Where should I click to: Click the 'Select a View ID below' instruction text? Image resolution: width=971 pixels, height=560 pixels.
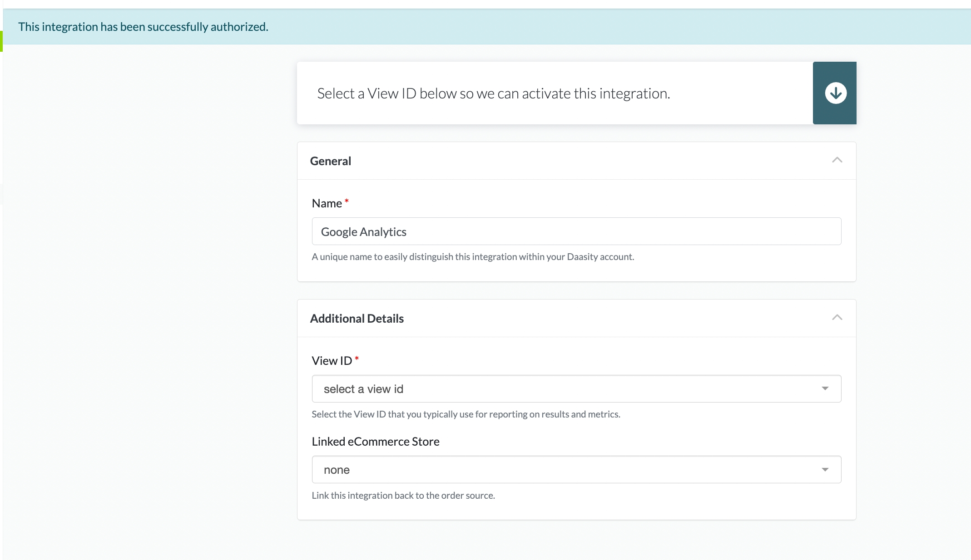coord(493,93)
